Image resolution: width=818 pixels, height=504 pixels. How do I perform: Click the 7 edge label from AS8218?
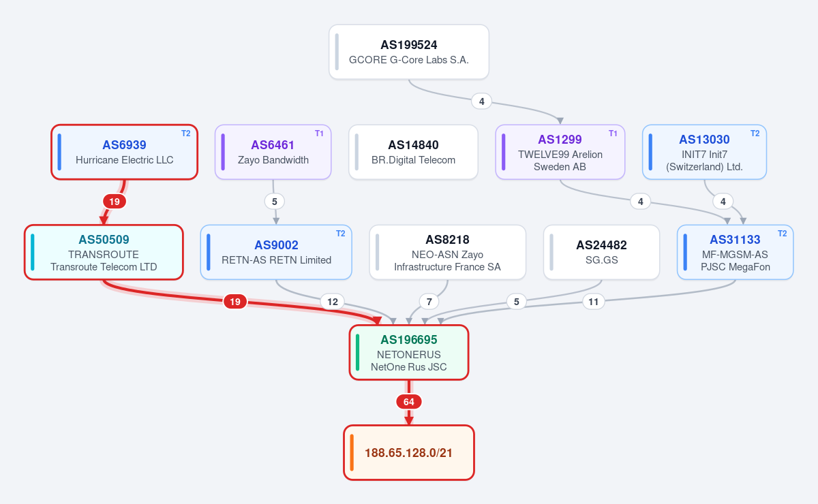coord(429,302)
